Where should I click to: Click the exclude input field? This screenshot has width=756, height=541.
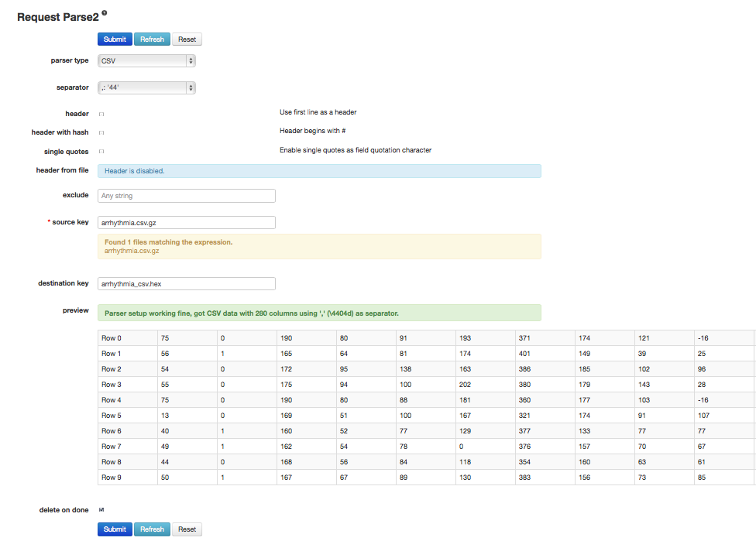186,195
